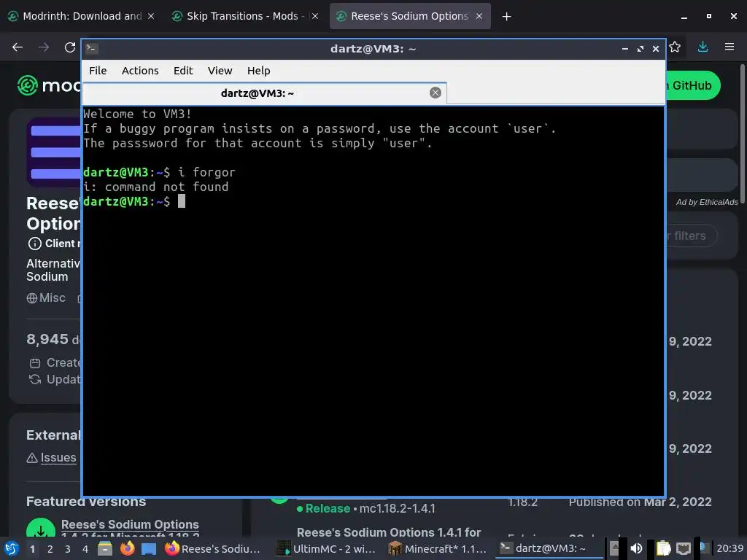Click inside the terminal at the prompt
The width and height of the screenshot is (747, 560).
[x=182, y=201]
